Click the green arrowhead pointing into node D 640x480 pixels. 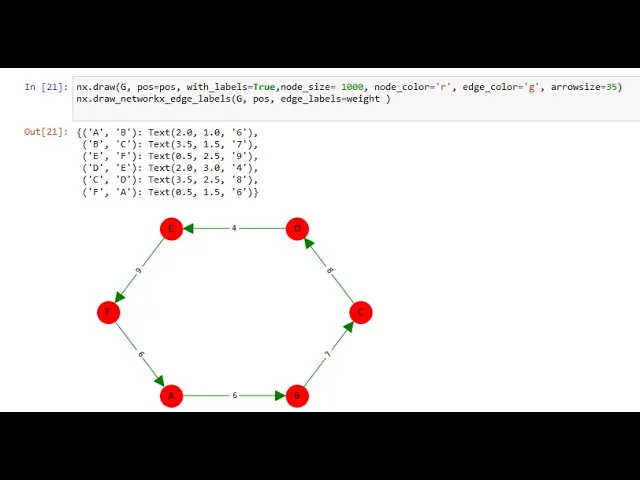click(309, 244)
